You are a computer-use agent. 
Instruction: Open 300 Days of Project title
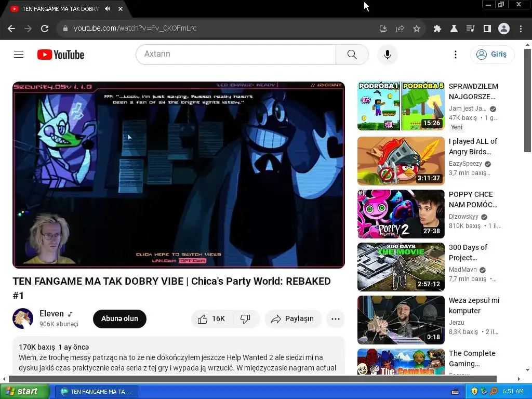pyautogui.click(x=468, y=252)
